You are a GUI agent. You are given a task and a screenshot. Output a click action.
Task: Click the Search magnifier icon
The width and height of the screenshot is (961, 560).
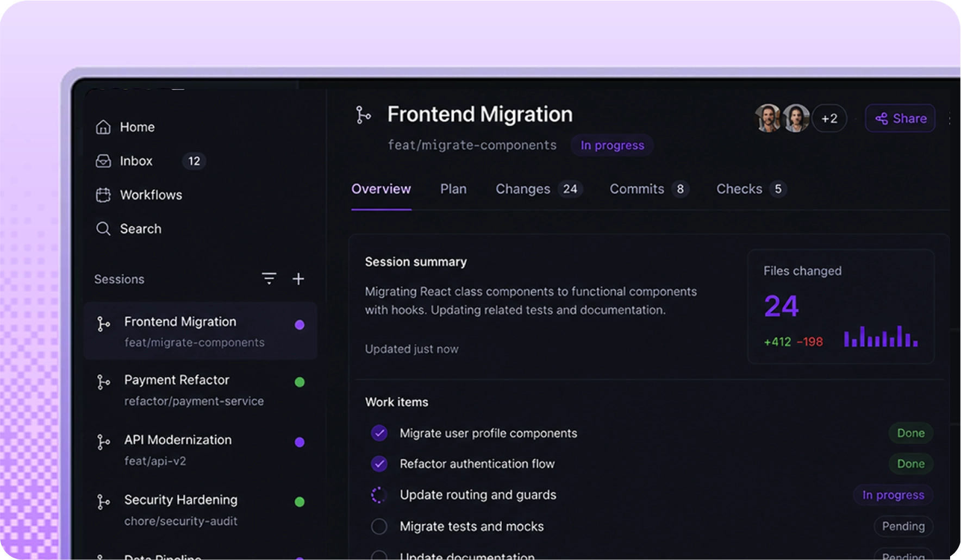(x=103, y=229)
